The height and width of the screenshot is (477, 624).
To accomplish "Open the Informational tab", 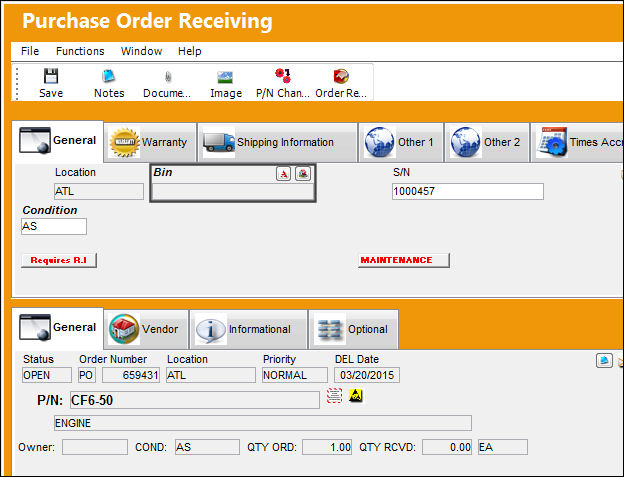I will click(x=249, y=329).
